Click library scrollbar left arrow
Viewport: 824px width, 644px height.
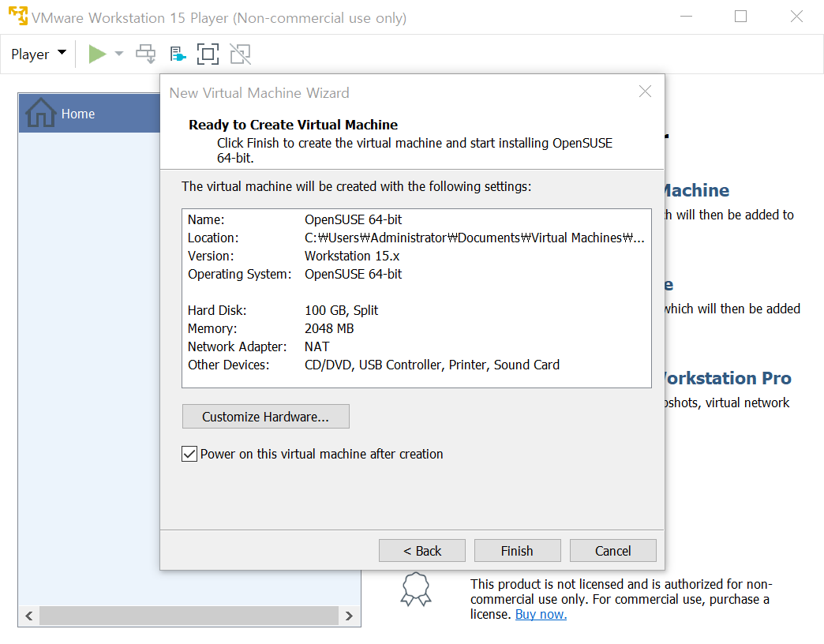click(29, 616)
